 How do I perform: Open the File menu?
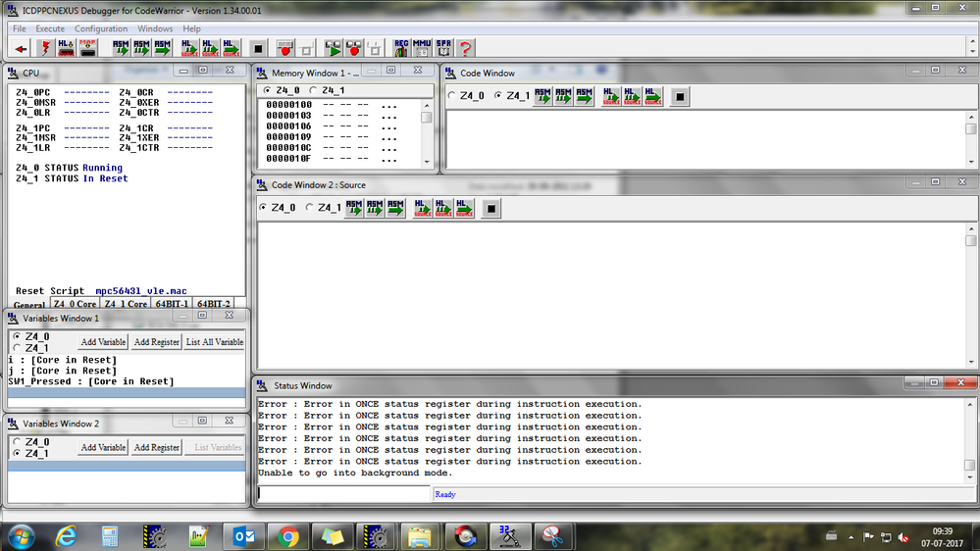click(20, 28)
